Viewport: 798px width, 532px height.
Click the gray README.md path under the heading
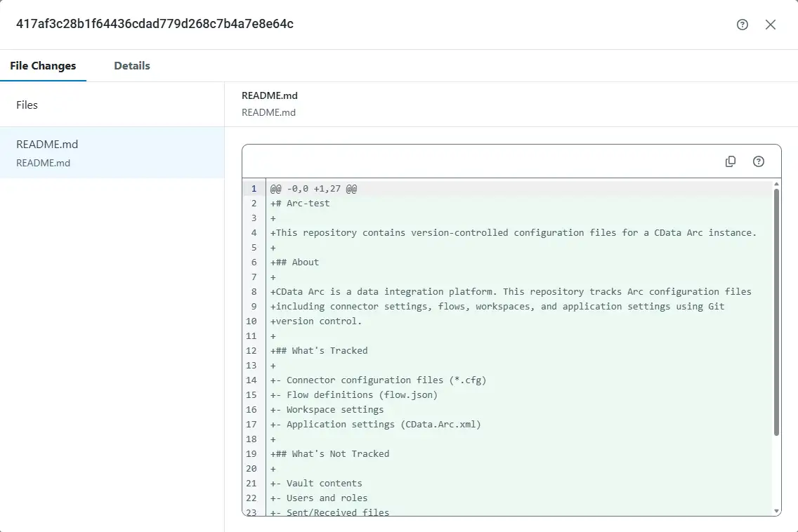coord(269,112)
